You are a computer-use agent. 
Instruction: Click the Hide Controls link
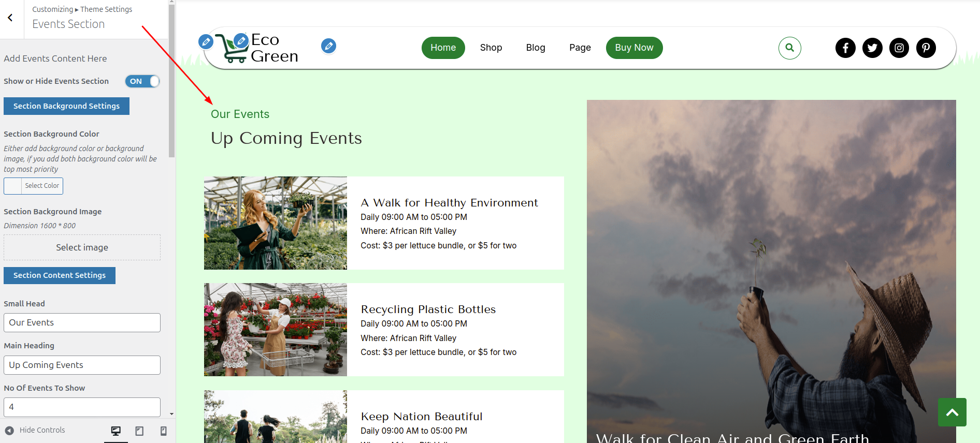pos(42,430)
